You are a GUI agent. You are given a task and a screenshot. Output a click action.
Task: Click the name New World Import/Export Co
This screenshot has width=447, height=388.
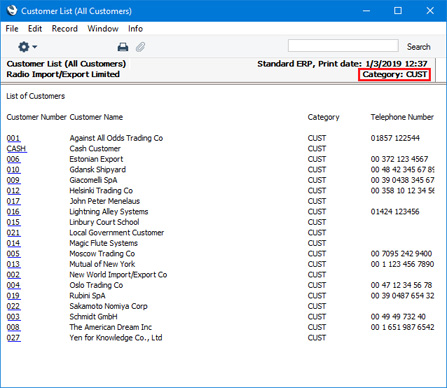tap(118, 275)
